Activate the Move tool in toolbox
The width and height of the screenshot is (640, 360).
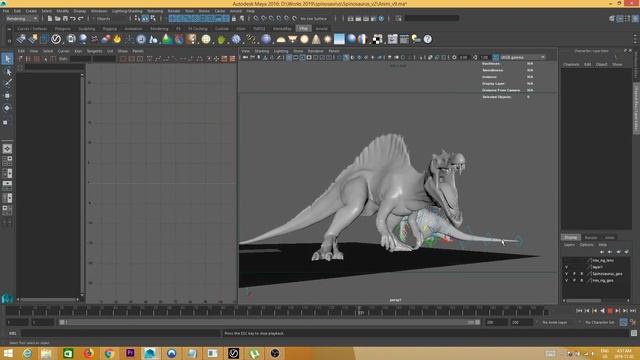(7, 96)
